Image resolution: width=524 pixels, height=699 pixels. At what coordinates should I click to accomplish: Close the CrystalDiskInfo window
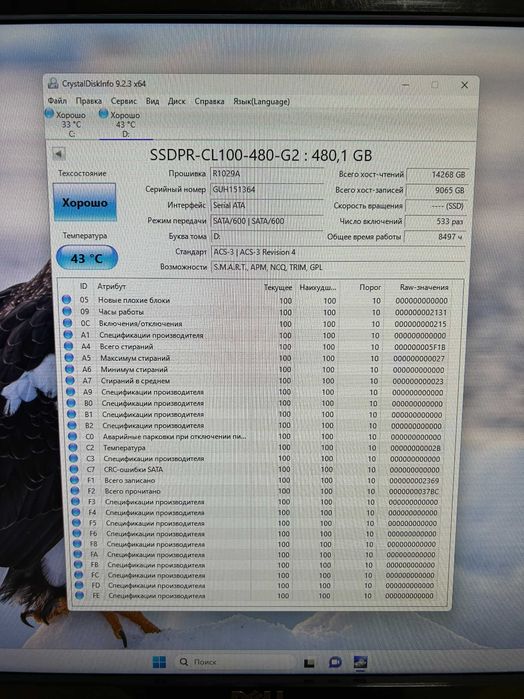click(x=464, y=85)
